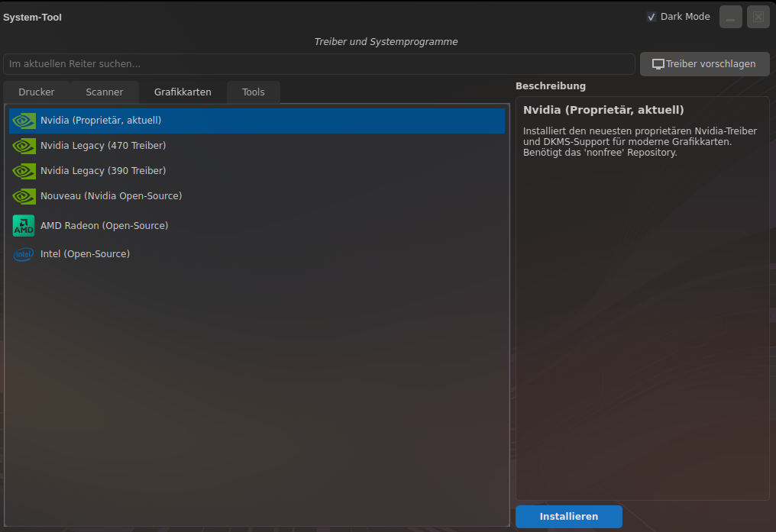Toggle the Dark Mode checkbox
Viewport: 776px width, 532px height.
pyautogui.click(x=652, y=17)
